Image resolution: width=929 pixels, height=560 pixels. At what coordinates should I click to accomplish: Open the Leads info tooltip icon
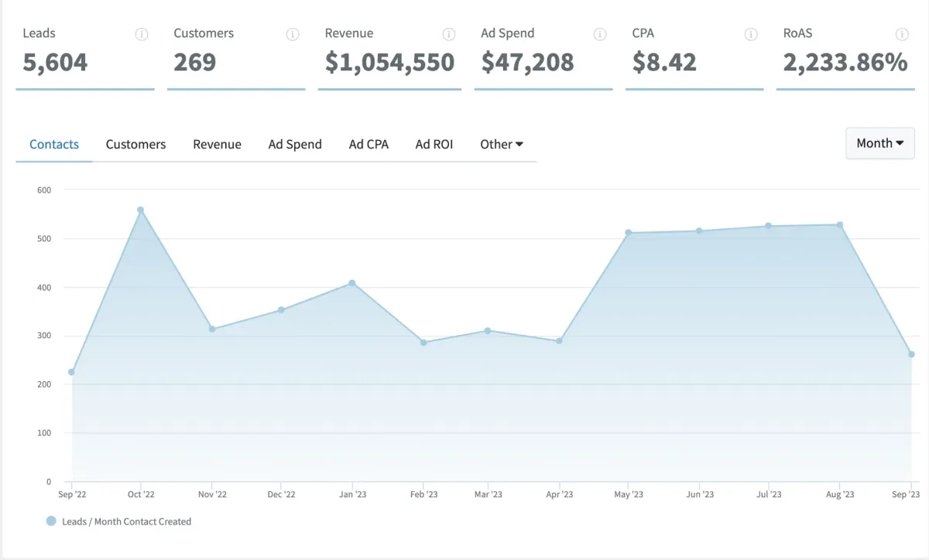(x=141, y=34)
